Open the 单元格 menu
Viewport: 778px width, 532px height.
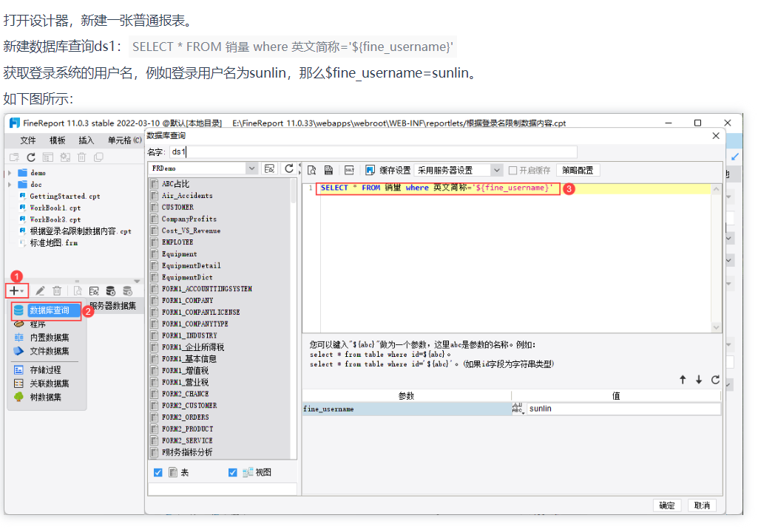[x=124, y=140]
